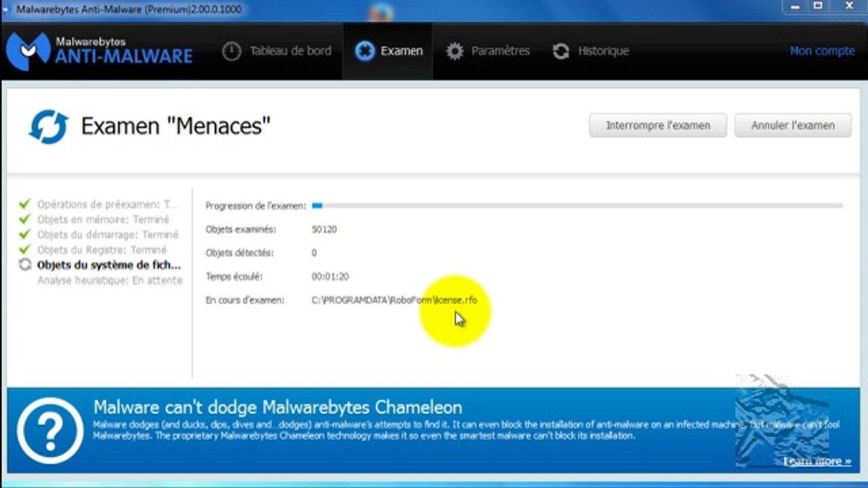The width and height of the screenshot is (868, 488).
Task: Click the scanned objects count 50120
Action: pyautogui.click(x=324, y=229)
